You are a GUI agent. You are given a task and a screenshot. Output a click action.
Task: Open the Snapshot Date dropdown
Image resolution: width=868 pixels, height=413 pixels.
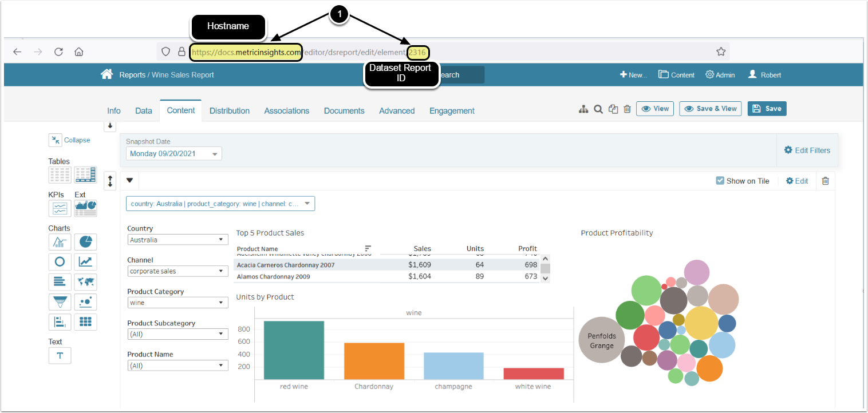point(174,154)
